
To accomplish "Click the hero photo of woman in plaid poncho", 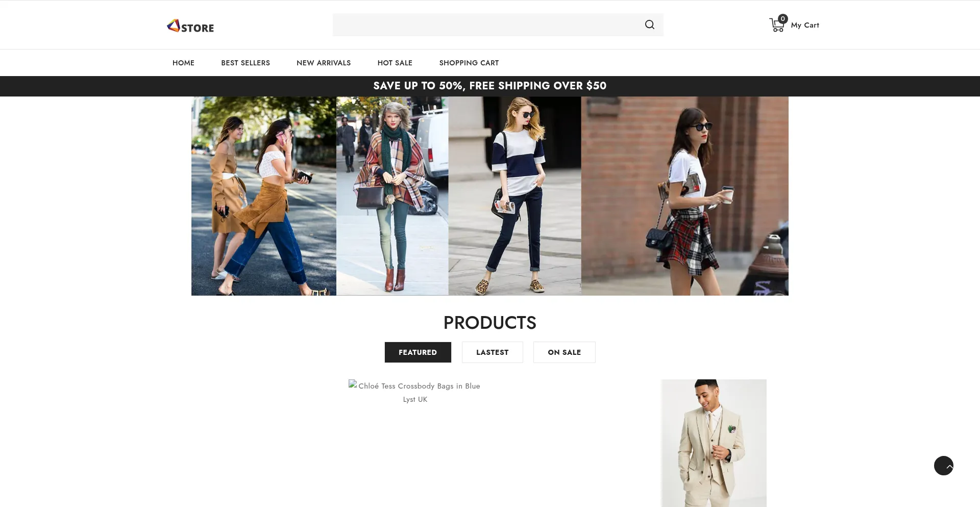I will pos(392,196).
